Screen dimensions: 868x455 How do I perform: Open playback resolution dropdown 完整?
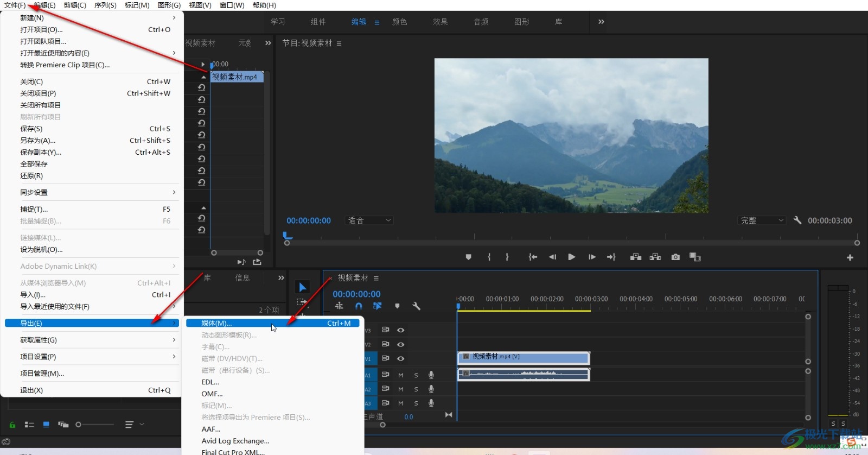(x=762, y=220)
